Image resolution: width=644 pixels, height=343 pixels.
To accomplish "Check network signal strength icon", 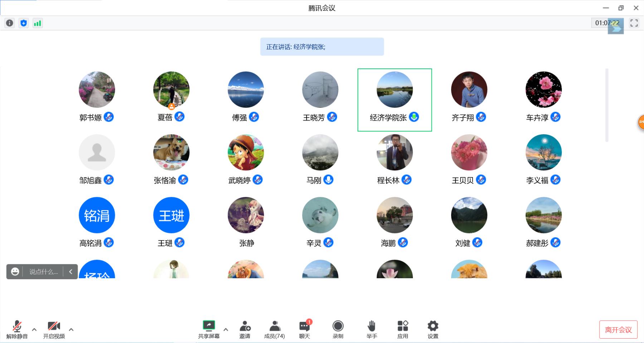I will pos(38,23).
